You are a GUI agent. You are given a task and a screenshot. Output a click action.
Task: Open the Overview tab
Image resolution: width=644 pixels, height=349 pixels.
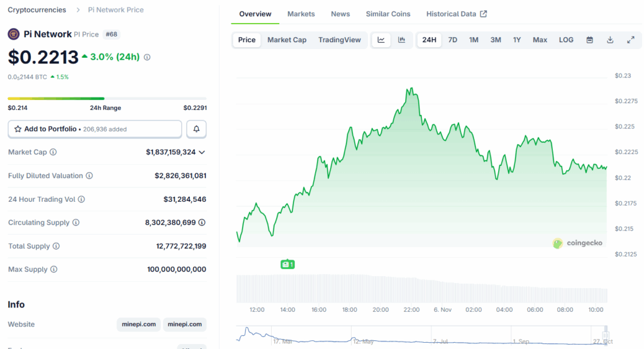255,14
